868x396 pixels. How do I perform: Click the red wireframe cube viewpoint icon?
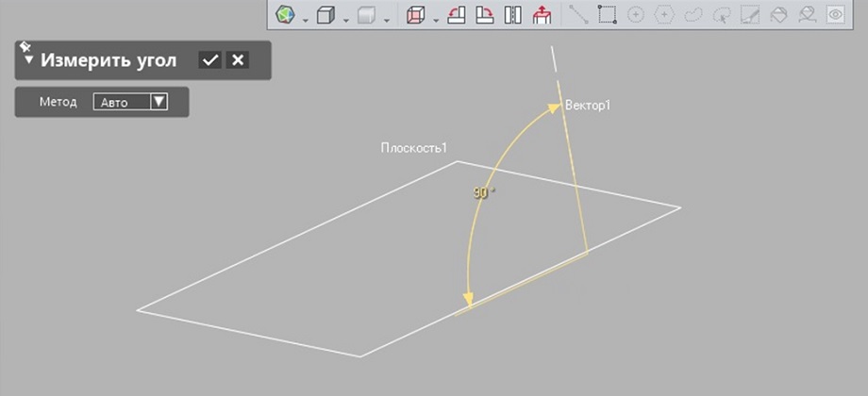coord(415,15)
